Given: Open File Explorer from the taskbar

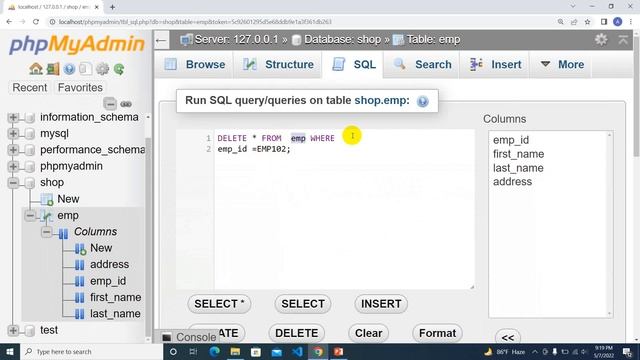Looking at the screenshot, I should [235, 351].
